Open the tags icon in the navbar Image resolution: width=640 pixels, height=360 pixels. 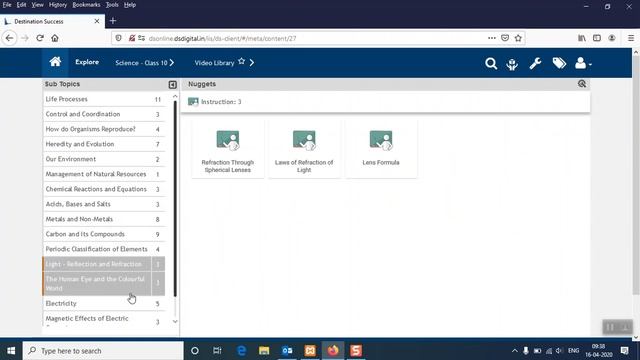tap(559, 63)
